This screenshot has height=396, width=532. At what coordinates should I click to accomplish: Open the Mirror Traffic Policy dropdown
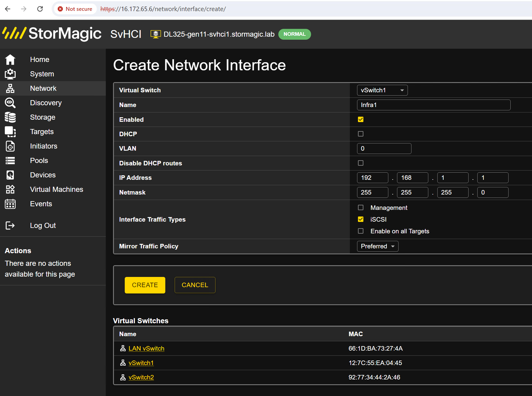(x=378, y=246)
